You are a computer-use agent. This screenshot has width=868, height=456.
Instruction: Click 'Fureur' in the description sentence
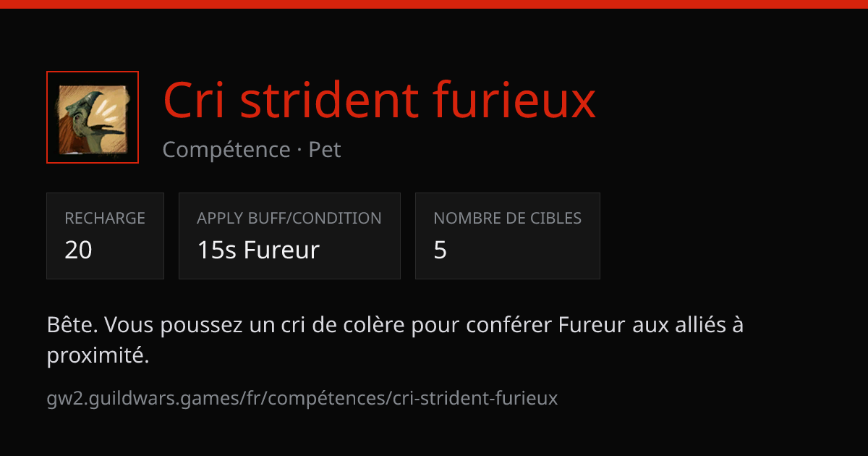click(x=591, y=326)
